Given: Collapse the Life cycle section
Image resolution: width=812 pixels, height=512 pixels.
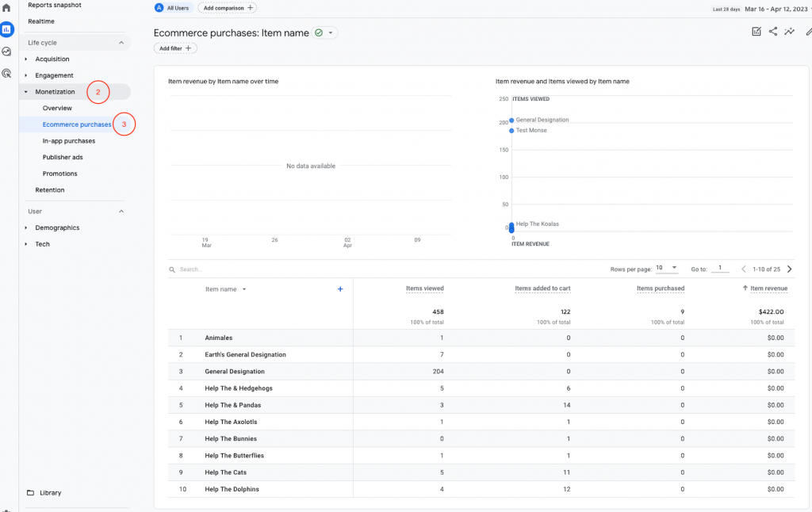Looking at the screenshot, I should click(x=121, y=43).
